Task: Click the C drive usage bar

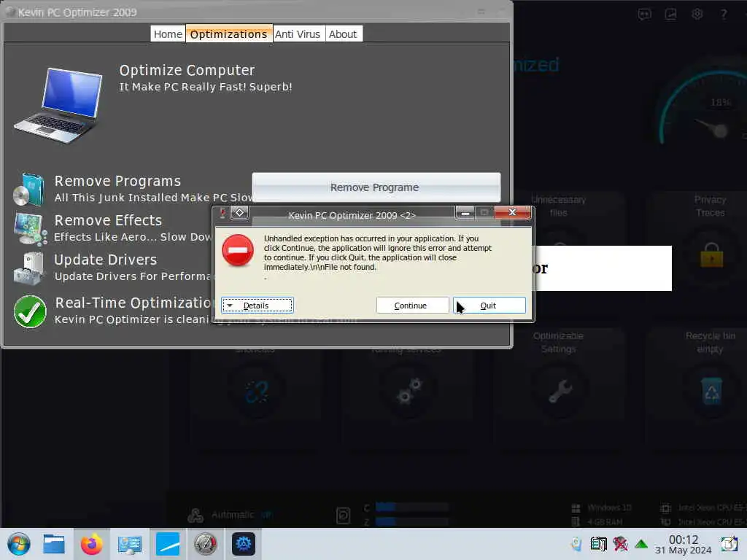Action: (x=411, y=507)
